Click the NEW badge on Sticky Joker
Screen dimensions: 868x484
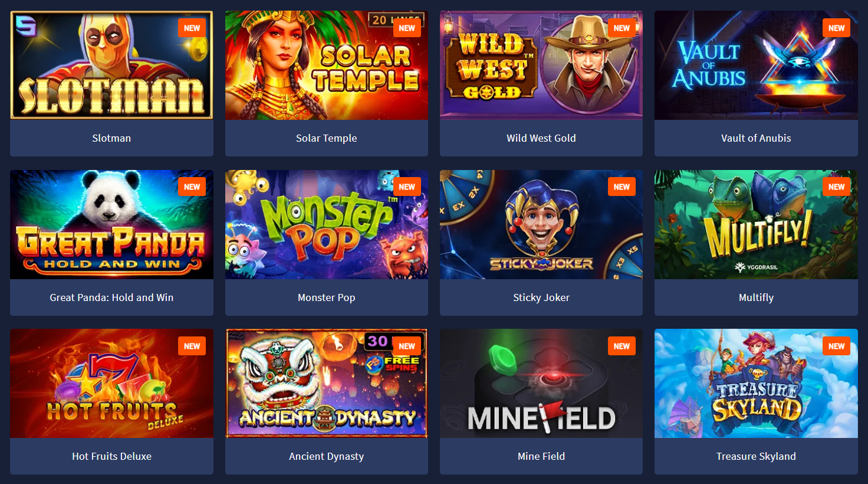tap(622, 187)
